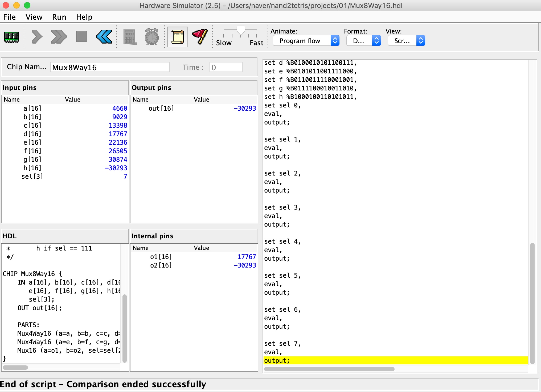Click the 'set sel 5,' script line
541x392 pixels.
pyautogui.click(x=282, y=276)
